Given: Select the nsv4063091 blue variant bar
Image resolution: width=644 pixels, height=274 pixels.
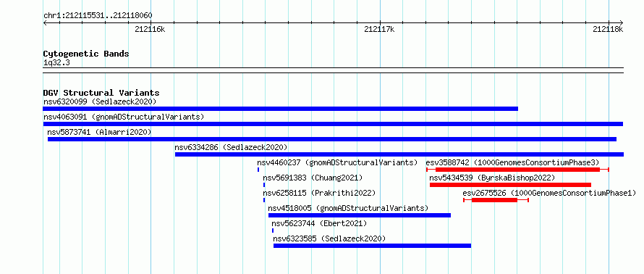Looking at the screenshot, I should [x=333, y=124].
